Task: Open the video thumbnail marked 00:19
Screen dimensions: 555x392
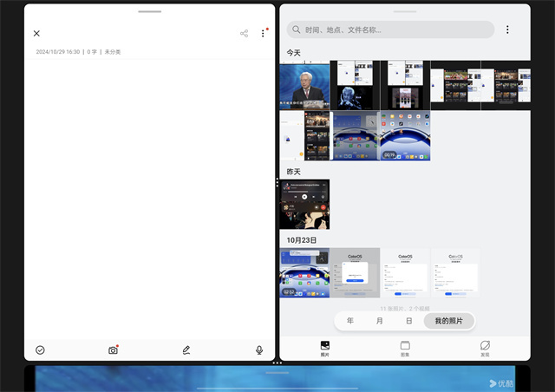Action: 405,136
